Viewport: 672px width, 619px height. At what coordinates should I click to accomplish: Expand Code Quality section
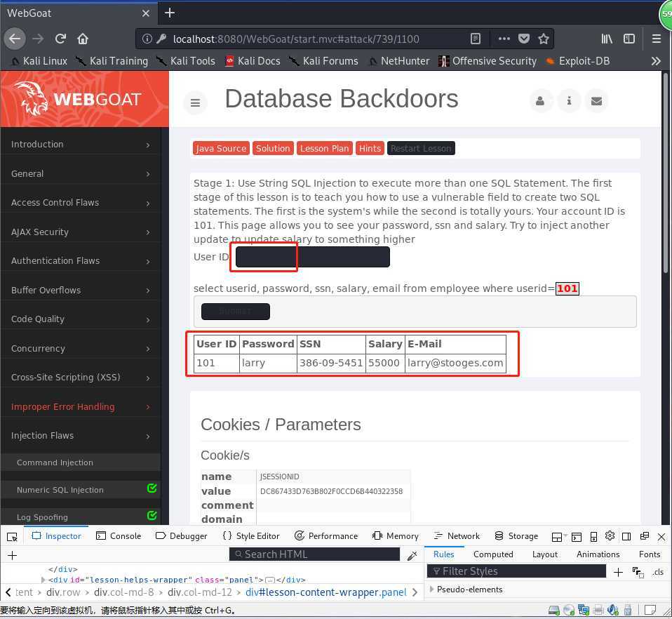(81, 319)
